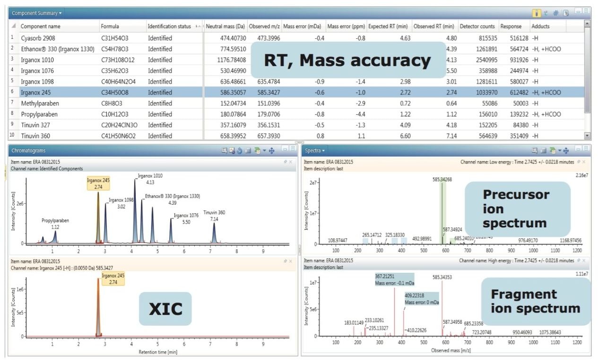The image size is (598, 364).
Task: Open the Component Summary dropdown
Action: pyautogui.click(x=36, y=13)
